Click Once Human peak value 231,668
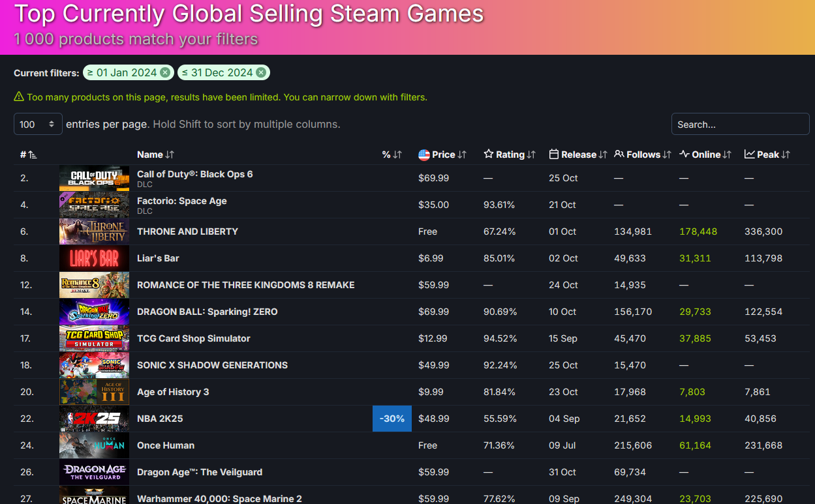 pos(763,445)
